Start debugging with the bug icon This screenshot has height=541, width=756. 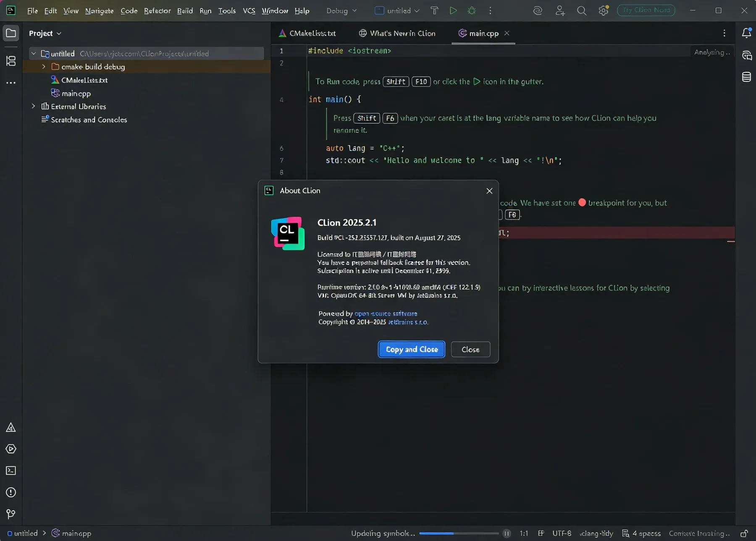pos(472,10)
